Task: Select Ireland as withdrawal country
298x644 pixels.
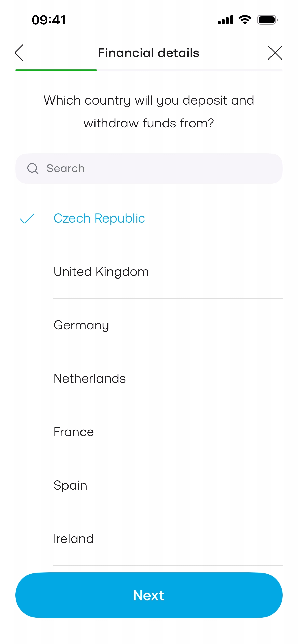Action: (74, 539)
